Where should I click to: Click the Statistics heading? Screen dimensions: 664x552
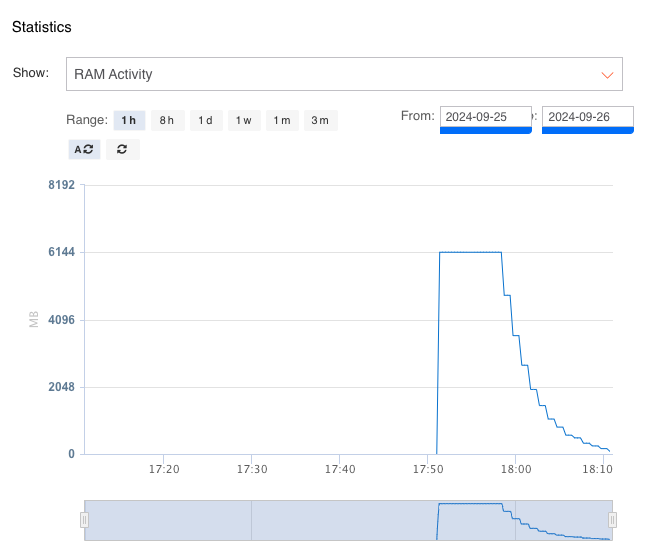coord(41,27)
